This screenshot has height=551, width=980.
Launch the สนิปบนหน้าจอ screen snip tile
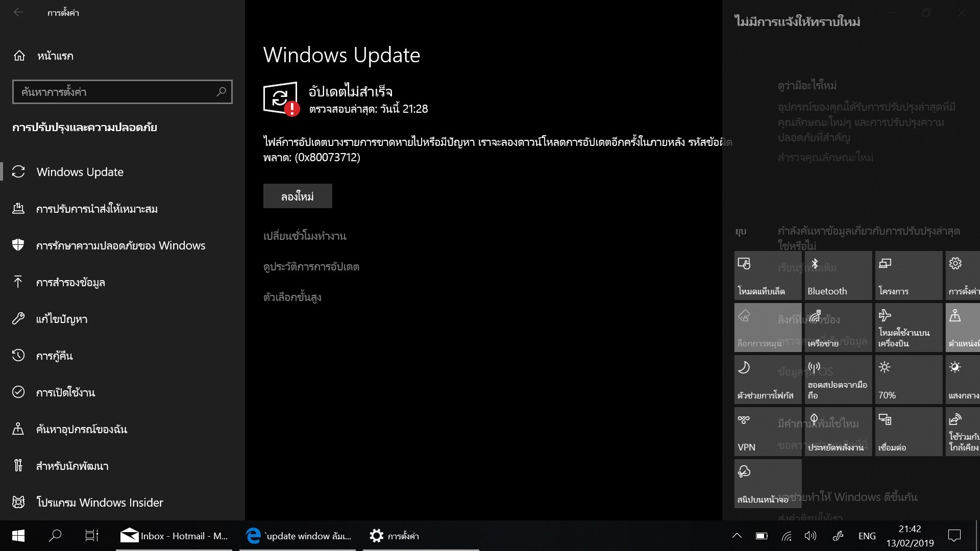click(x=768, y=484)
